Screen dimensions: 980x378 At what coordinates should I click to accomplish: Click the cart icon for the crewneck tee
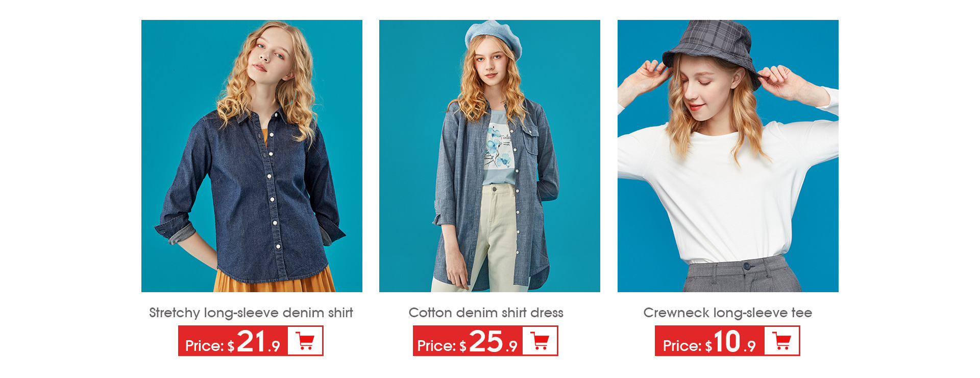[x=782, y=341]
